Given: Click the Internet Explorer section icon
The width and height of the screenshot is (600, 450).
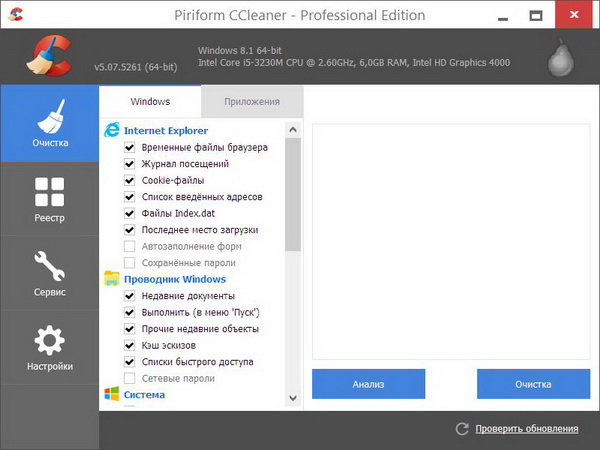Looking at the screenshot, I should (112, 130).
